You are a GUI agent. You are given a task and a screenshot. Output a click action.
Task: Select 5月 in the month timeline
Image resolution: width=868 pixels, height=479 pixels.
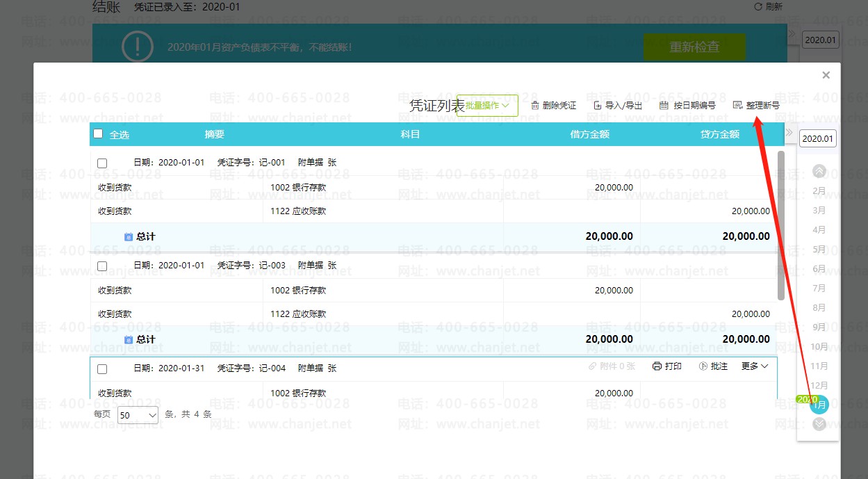coord(819,249)
